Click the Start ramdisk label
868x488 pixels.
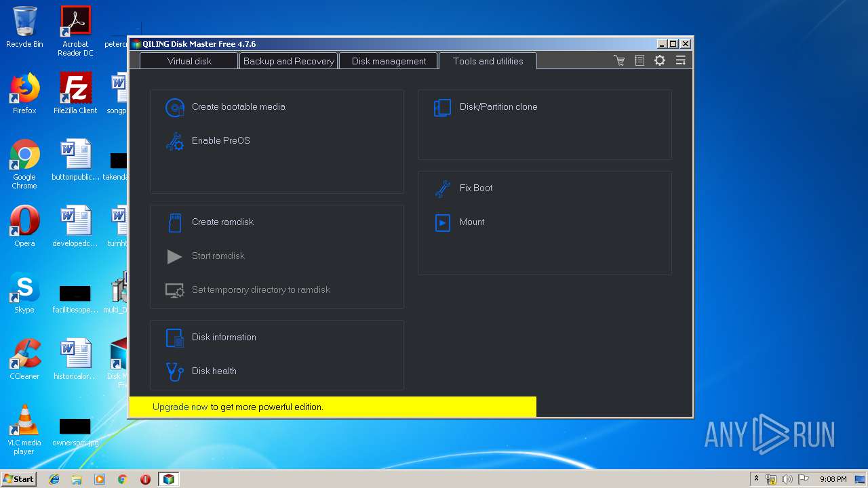(x=218, y=256)
